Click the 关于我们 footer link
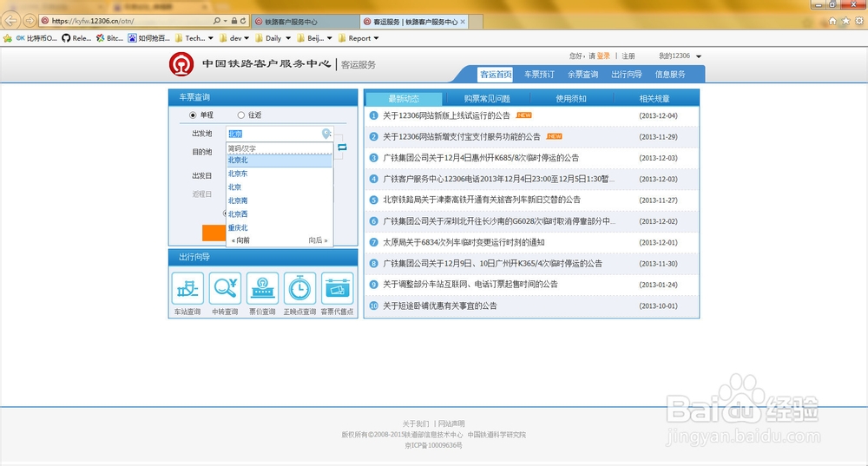The image size is (868, 466). coord(416,423)
